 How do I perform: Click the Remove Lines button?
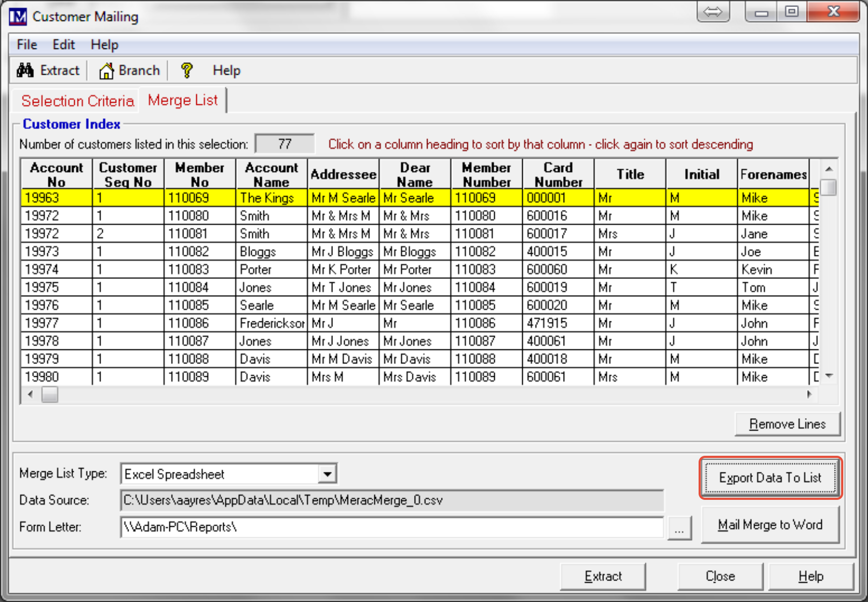click(x=787, y=424)
